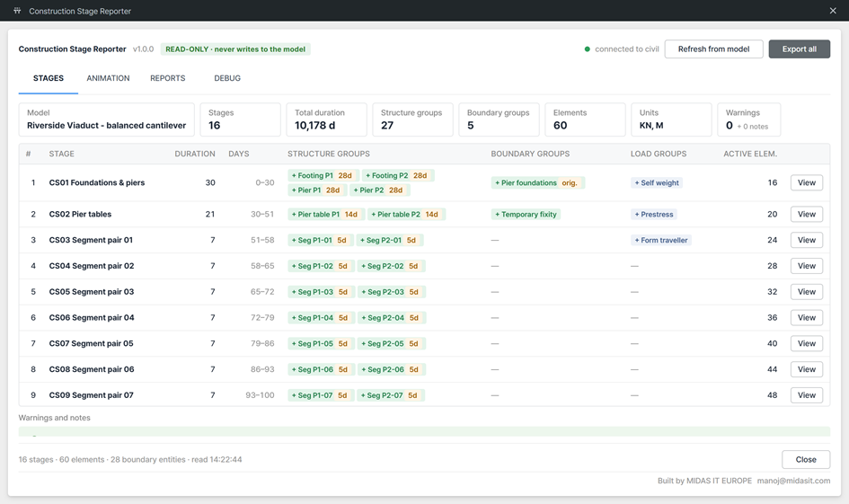Viewport: 849px width, 504px height.
Task: Go to the STAGES tab
Action: pyautogui.click(x=49, y=78)
